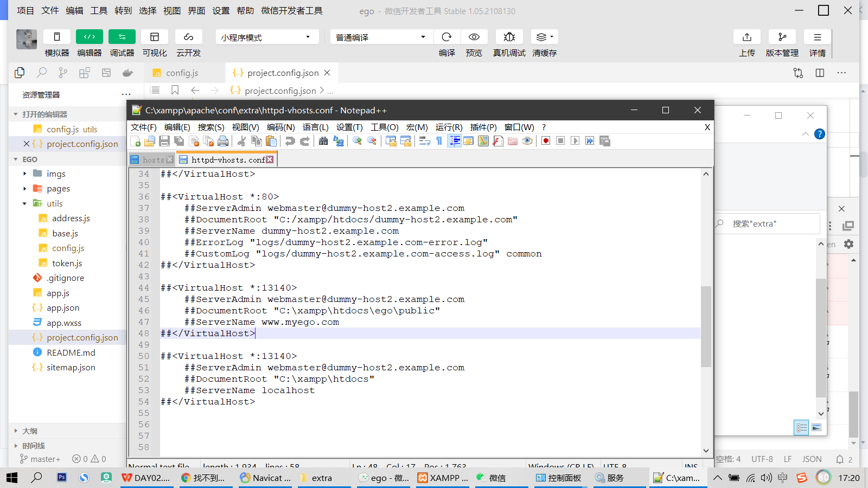Click the compile refresh icon in WeChat DevTools
868x488 pixels.
447,37
